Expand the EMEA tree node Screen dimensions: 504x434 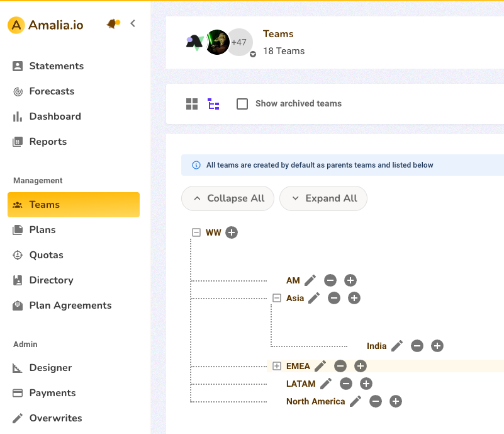[x=277, y=366]
